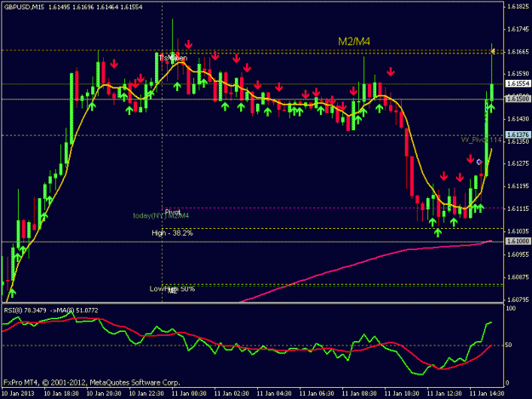Click the 1.60795 price axis label
Image resolution: width=532 pixels, height=399 pixels.
(x=518, y=299)
